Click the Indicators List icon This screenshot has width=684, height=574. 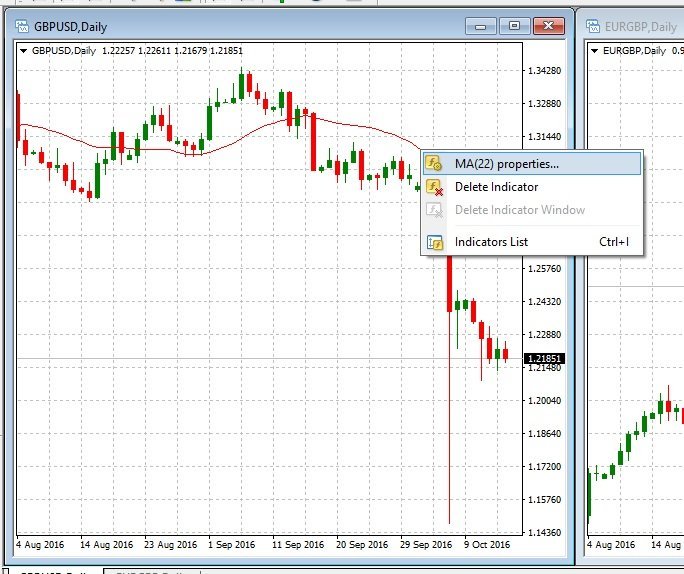(434, 242)
